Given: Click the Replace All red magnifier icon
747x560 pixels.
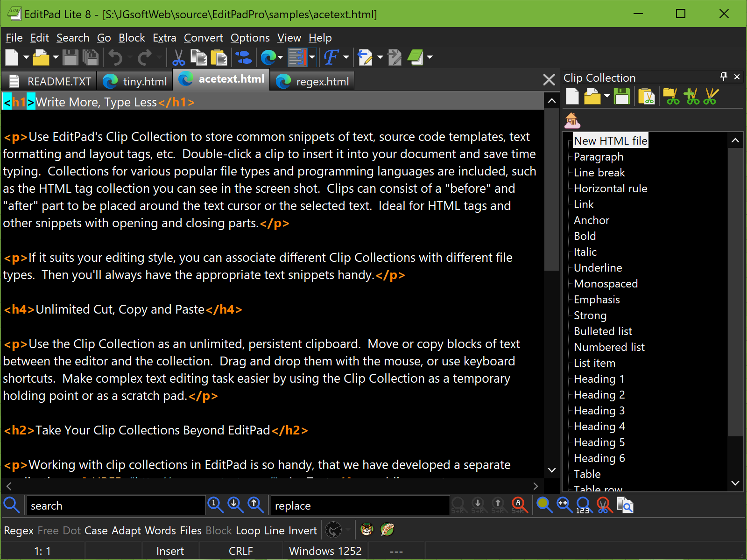Looking at the screenshot, I should (x=519, y=505).
